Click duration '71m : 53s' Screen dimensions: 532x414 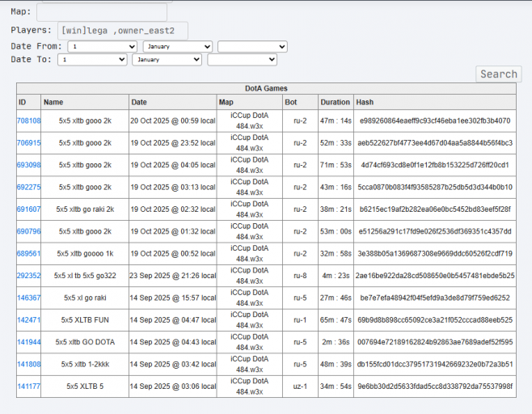click(x=336, y=165)
